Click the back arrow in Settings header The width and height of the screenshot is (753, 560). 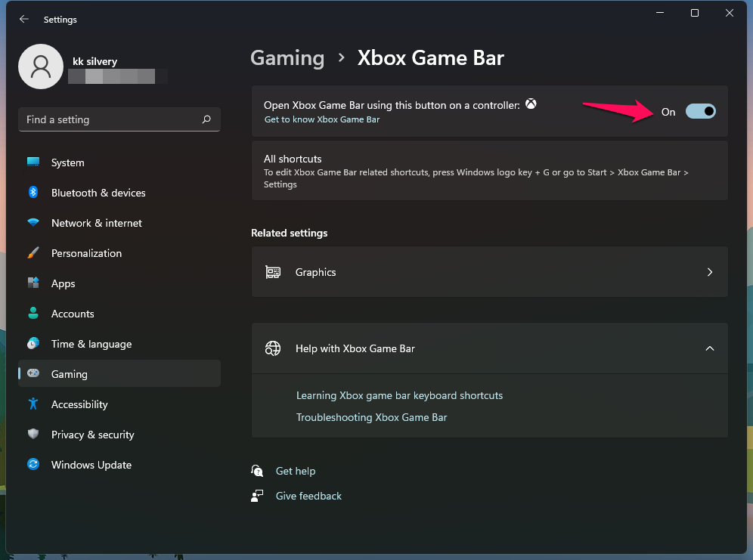pos(24,19)
